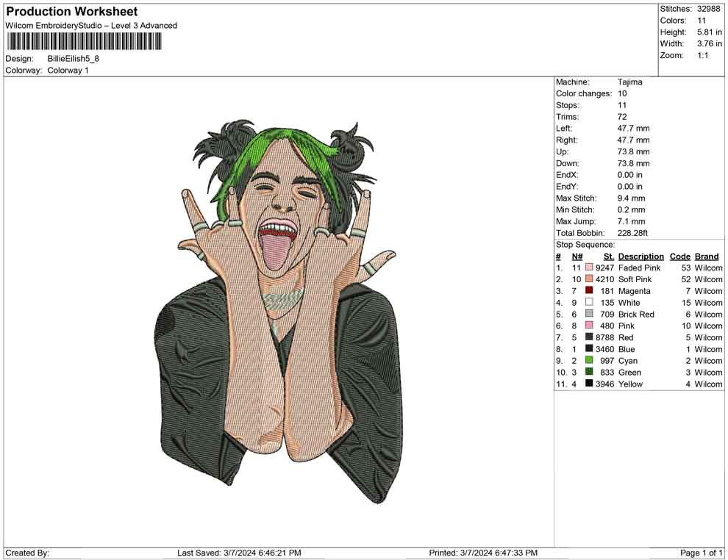Click the Faded Pink color swatch

tap(589, 268)
